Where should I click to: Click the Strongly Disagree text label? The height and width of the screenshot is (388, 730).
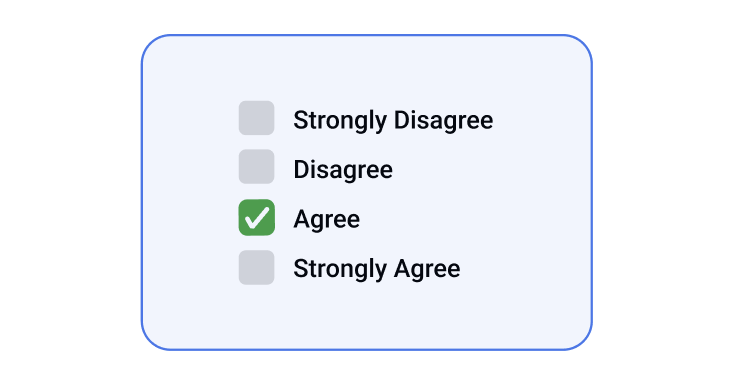coord(393,121)
